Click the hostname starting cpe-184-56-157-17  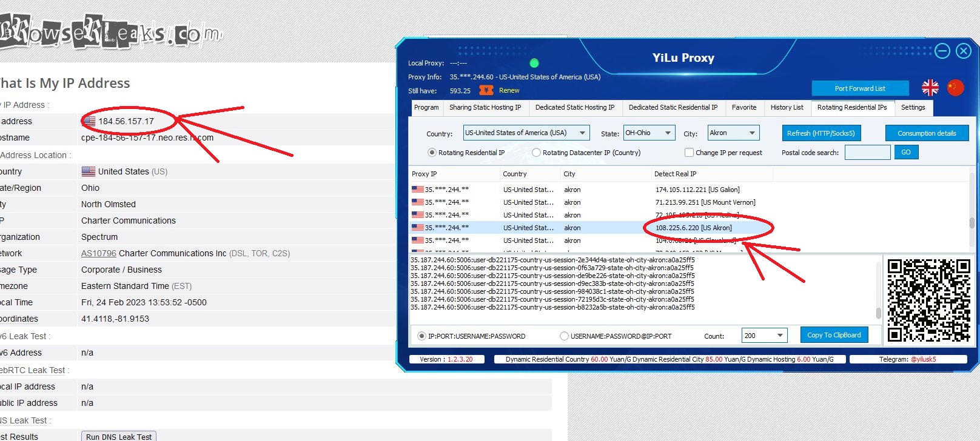tap(147, 138)
